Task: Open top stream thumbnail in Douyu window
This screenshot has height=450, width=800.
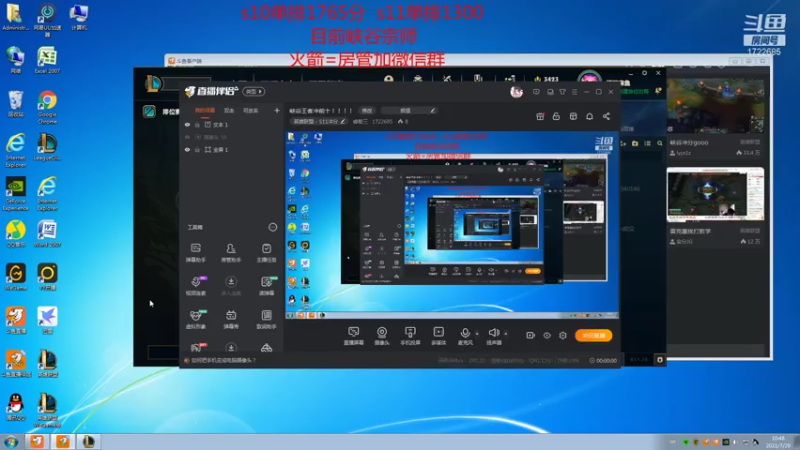Action: (x=715, y=106)
